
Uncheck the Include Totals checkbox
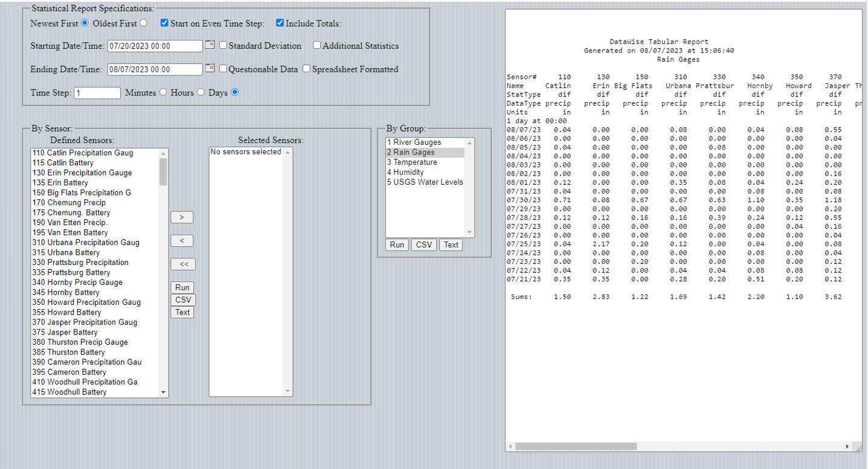coord(280,24)
